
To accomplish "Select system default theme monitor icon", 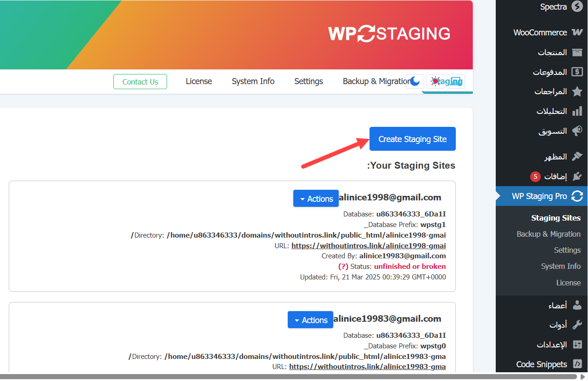I will point(455,81).
